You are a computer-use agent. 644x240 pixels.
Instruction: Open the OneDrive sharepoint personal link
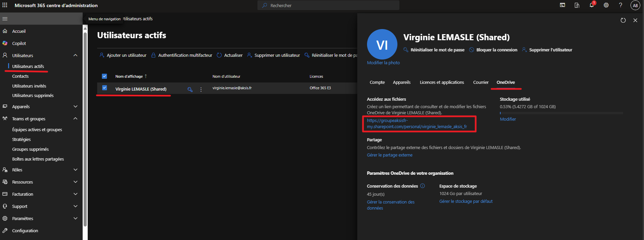pyautogui.click(x=417, y=123)
